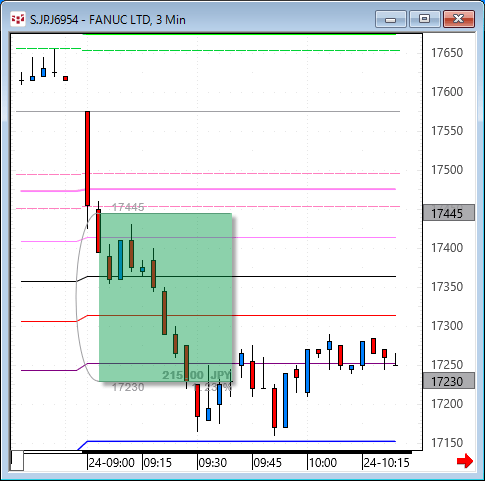Viewport: 485px width, 481px height.
Task: Click the 17650 price axis label
Action: tap(447, 53)
